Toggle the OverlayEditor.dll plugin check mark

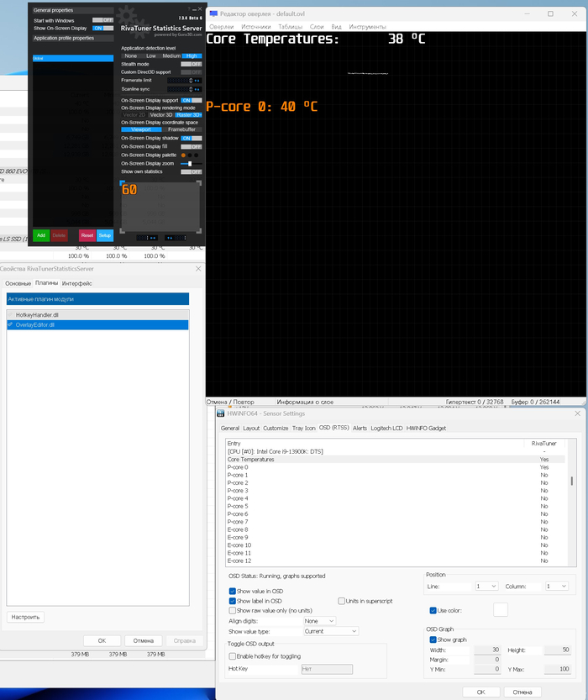click(10, 324)
